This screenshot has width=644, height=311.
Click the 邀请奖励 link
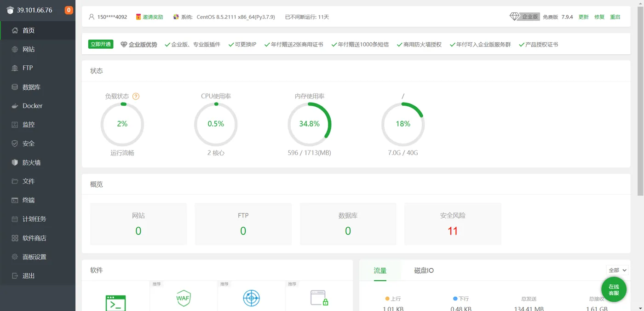(x=153, y=17)
